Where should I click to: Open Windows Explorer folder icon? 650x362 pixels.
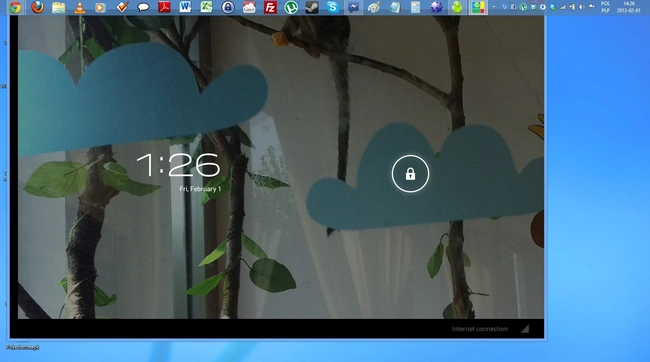[58, 7]
